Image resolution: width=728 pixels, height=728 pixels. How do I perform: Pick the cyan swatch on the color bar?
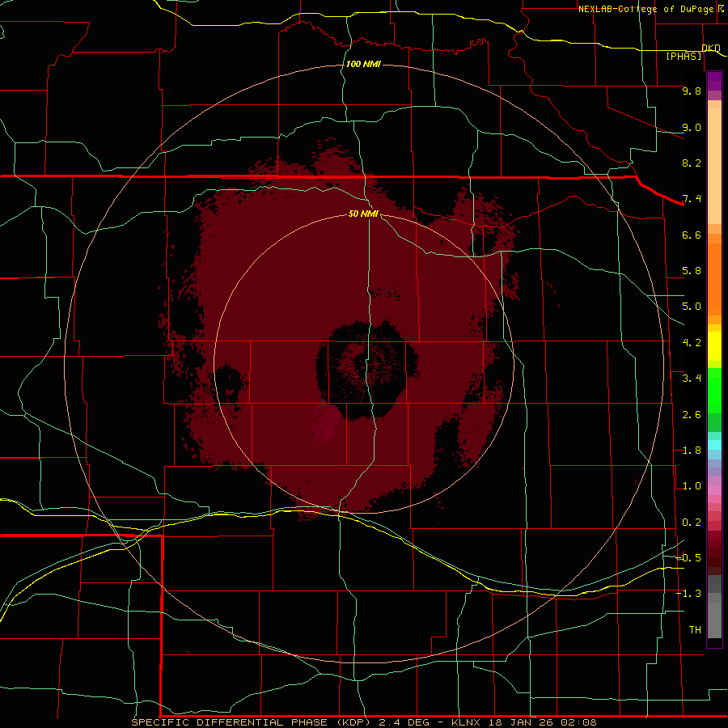pos(714,445)
